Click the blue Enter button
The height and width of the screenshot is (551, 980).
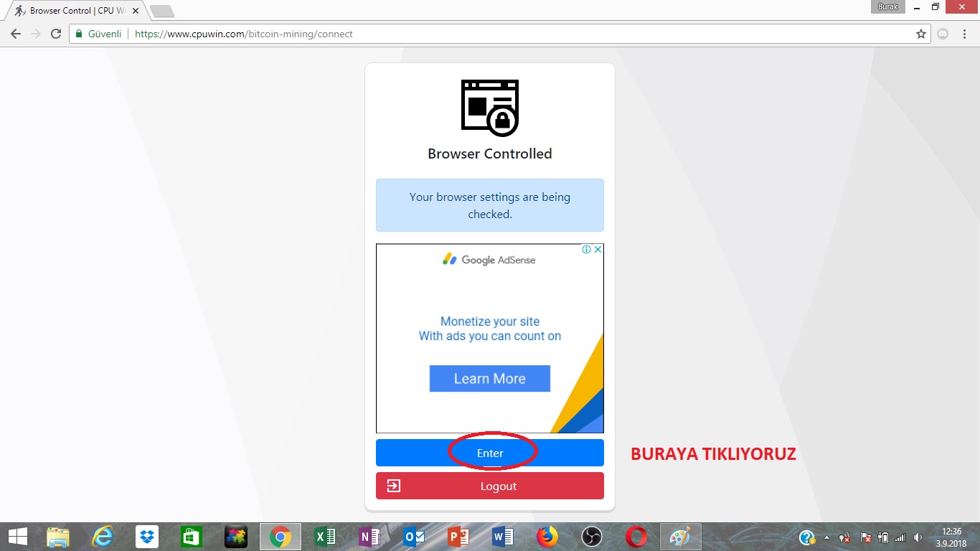click(490, 453)
